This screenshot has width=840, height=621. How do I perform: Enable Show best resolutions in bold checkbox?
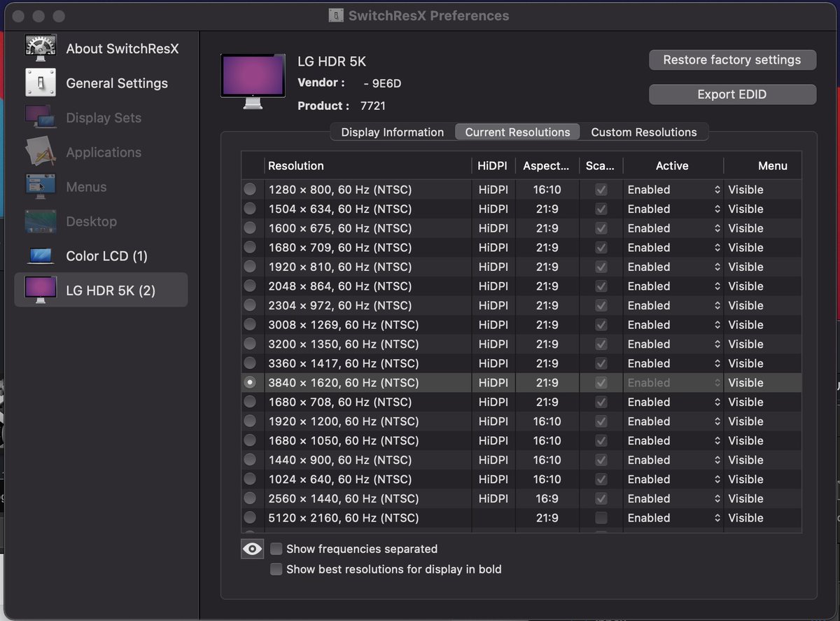[x=276, y=569]
